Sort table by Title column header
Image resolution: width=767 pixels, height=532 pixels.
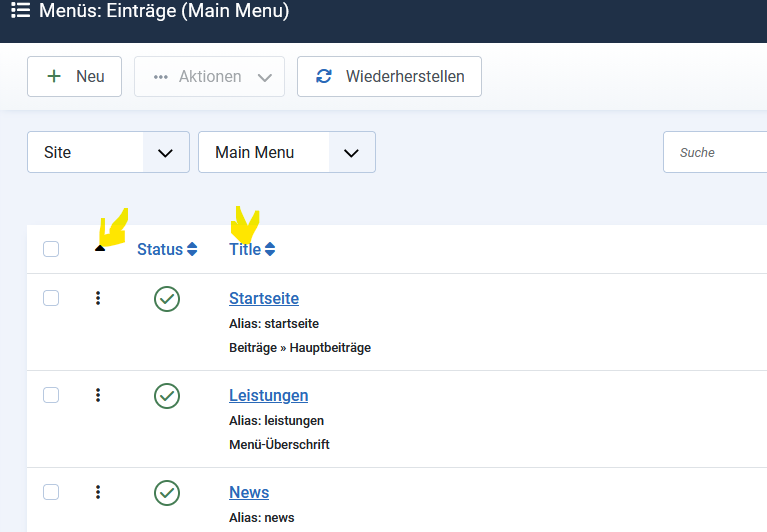[x=251, y=249]
